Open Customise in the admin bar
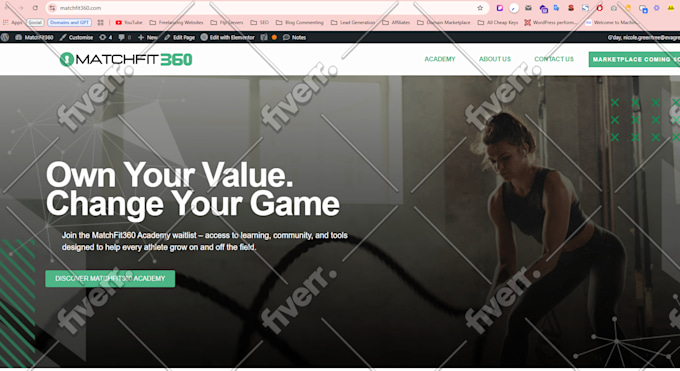The image size is (680, 371). tap(76, 37)
